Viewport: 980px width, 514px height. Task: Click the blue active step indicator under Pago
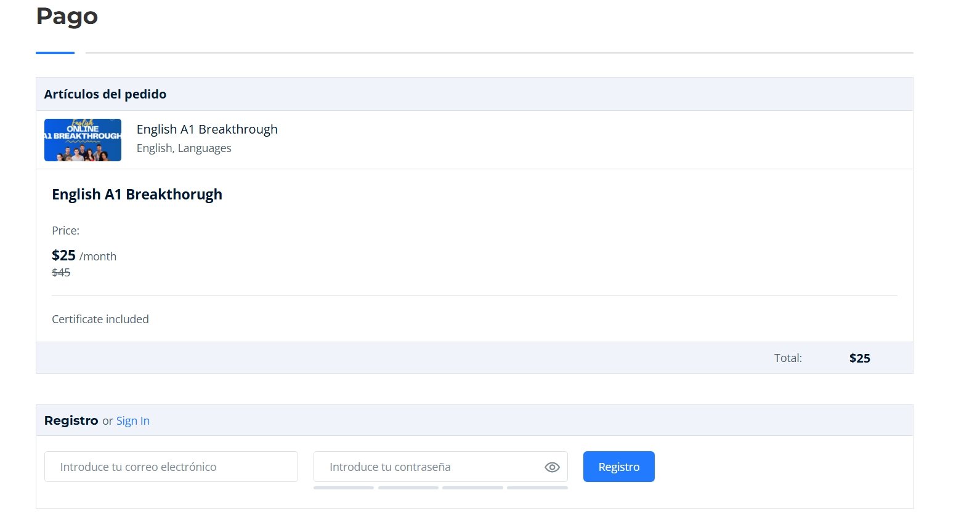(55, 53)
